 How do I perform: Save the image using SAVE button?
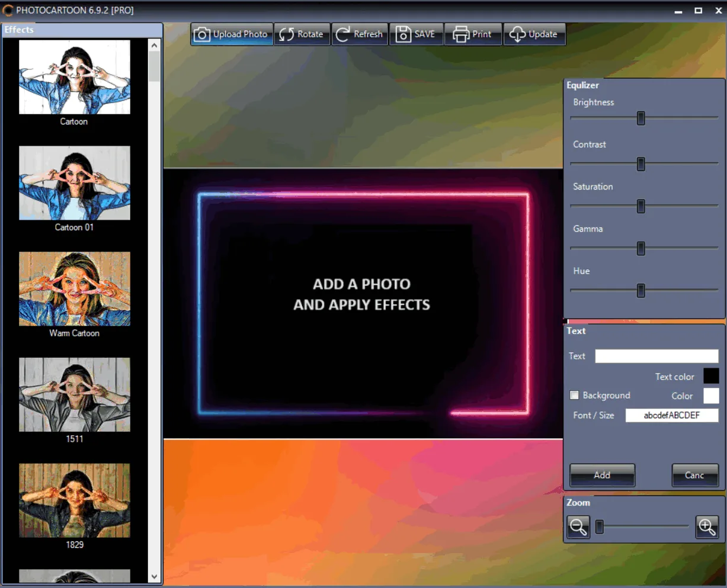coord(416,34)
